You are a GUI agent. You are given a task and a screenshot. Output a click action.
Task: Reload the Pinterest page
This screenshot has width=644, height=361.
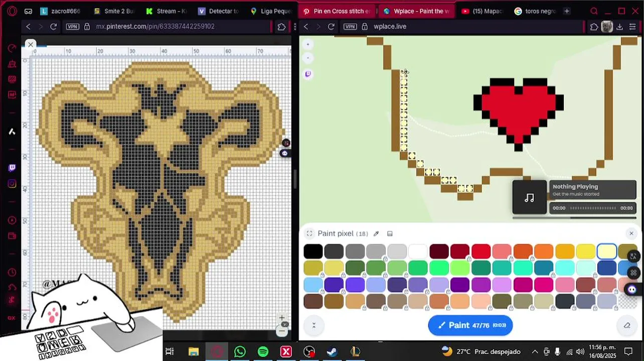pos(54,27)
